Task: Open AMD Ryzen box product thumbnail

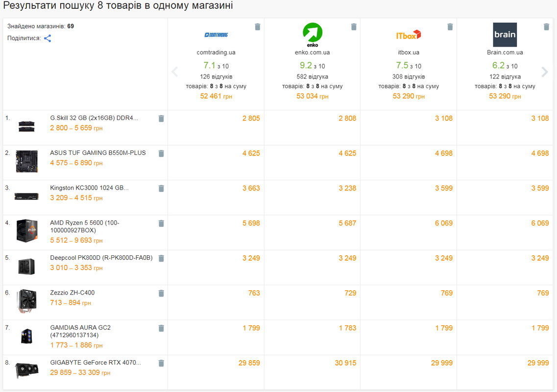Action: tap(26, 231)
